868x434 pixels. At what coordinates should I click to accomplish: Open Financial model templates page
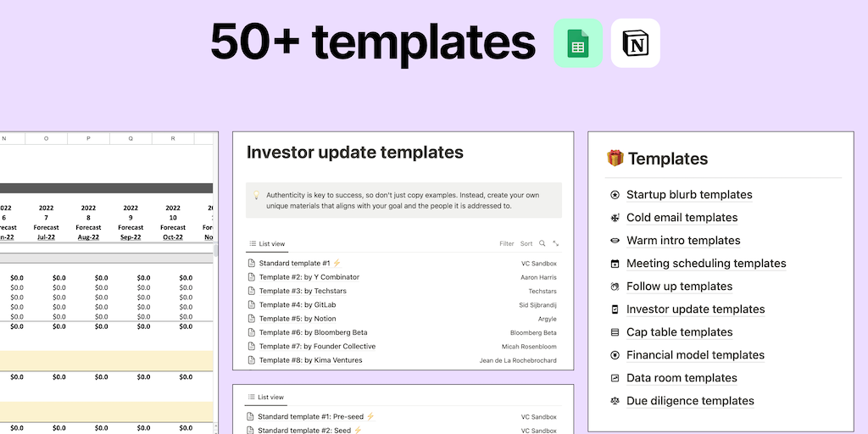[x=695, y=355]
